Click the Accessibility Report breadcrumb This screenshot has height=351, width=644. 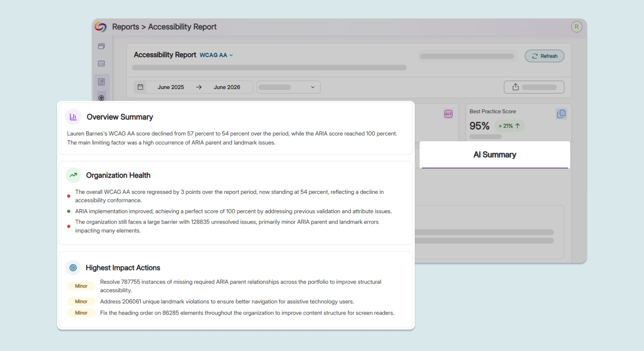click(182, 27)
